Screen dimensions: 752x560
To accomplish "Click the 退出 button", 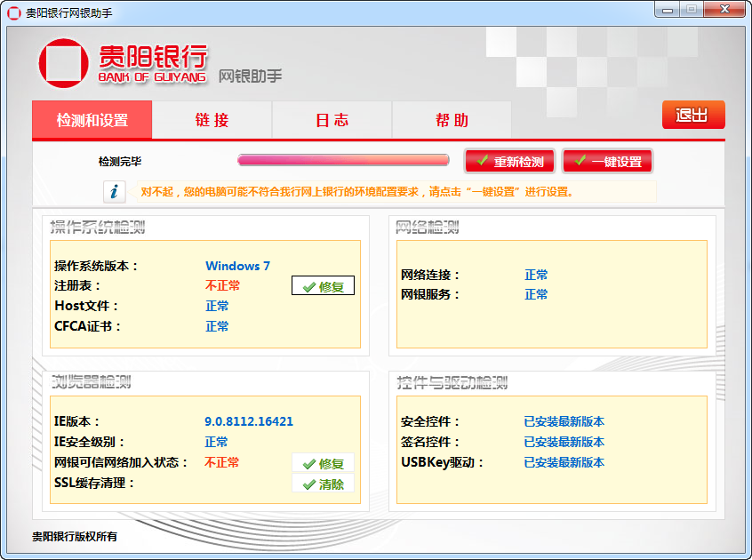I will click(693, 115).
